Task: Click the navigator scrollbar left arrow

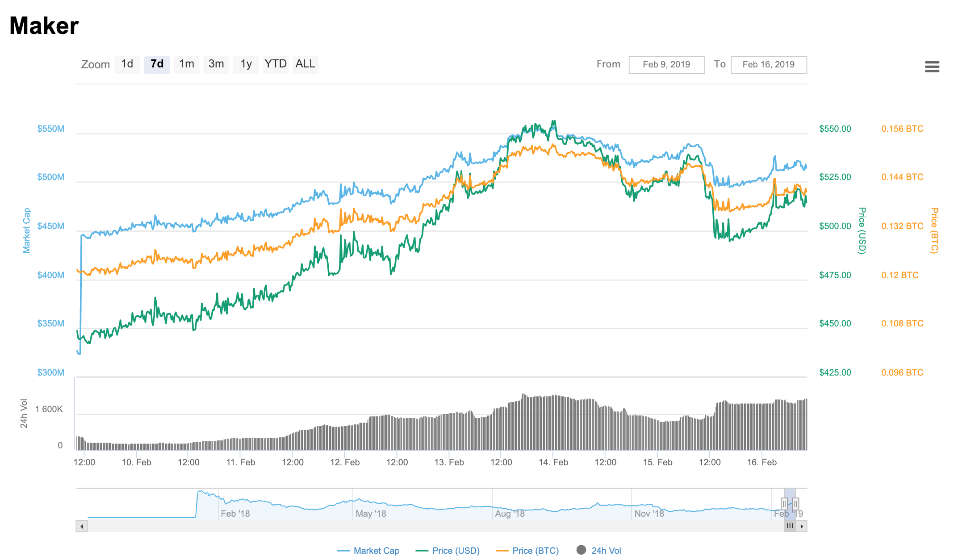Action: coord(82,526)
